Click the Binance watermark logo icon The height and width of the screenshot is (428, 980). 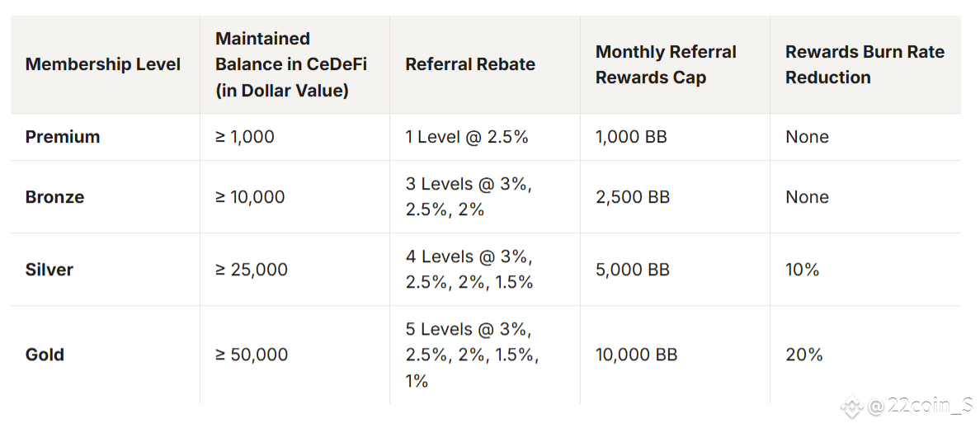[x=852, y=407]
